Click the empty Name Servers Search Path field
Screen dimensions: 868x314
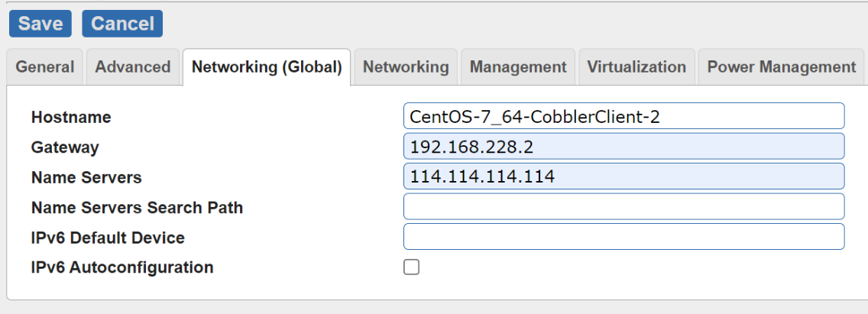point(623,206)
